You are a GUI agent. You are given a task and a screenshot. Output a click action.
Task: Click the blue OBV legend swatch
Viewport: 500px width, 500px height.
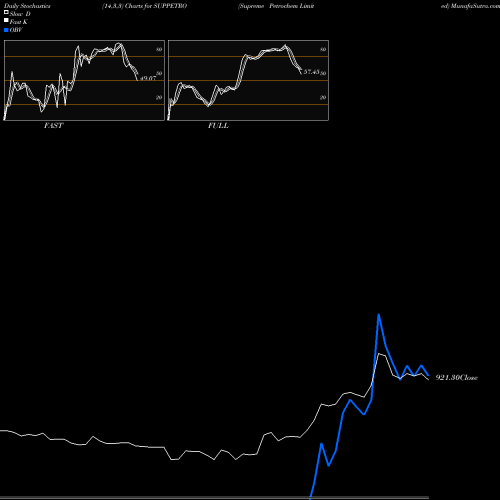(x=6, y=30)
